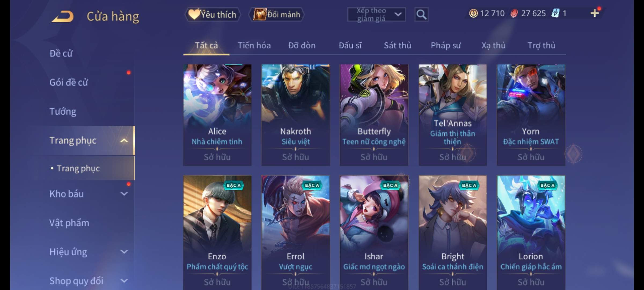The width and height of the screenshot is (644, 290).
Task: Select the Lorion Chiến giáp hắc ám skin
Action: click(x=531, y=233)
